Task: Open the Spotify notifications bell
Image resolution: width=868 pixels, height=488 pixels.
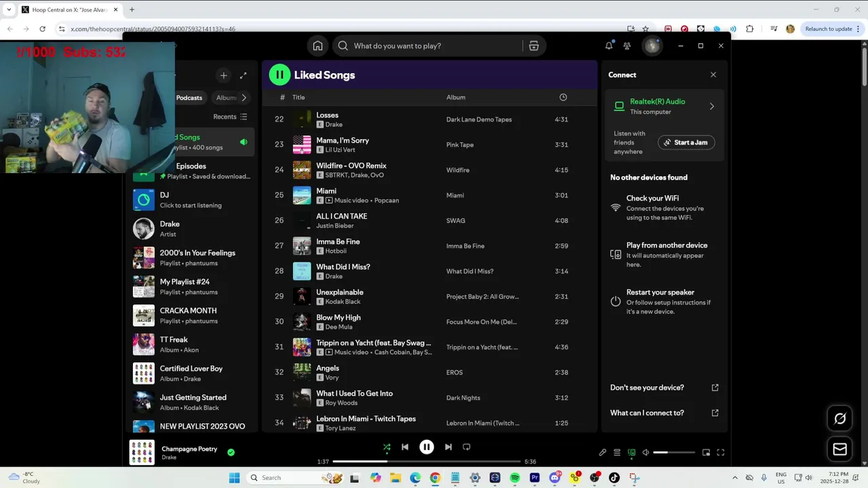Action: tap(609, 46)
